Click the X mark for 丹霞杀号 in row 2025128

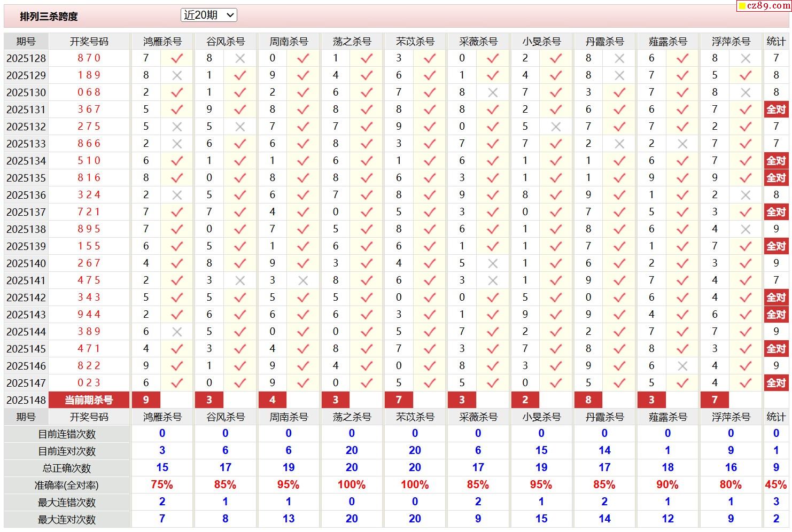tap(619, 58)
